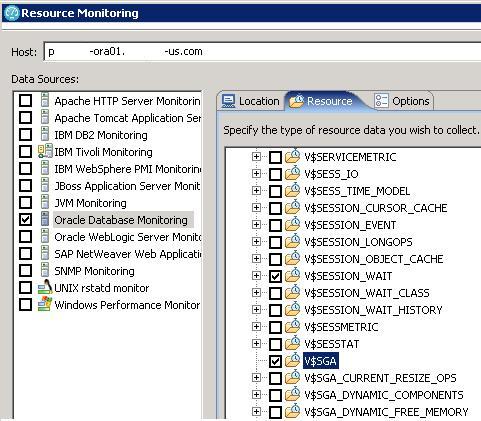Select the V$SGA_DYNAMIC_COMPONENTS tree label

pyautogui.click(x=384, y=395)
